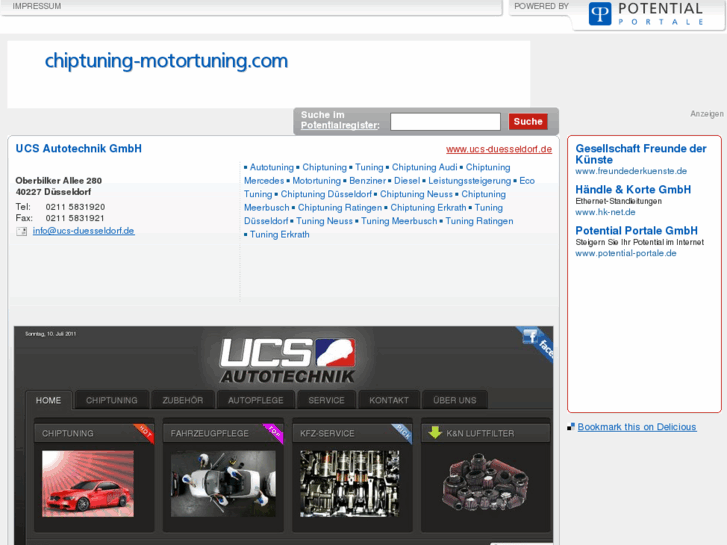Click the Chiptuning Audi keyword link

click(x=425, y=167)
